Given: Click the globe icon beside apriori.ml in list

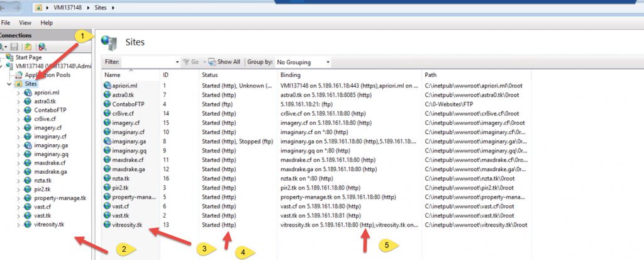Looking at the screenshot, I should (x=108, y=85).
